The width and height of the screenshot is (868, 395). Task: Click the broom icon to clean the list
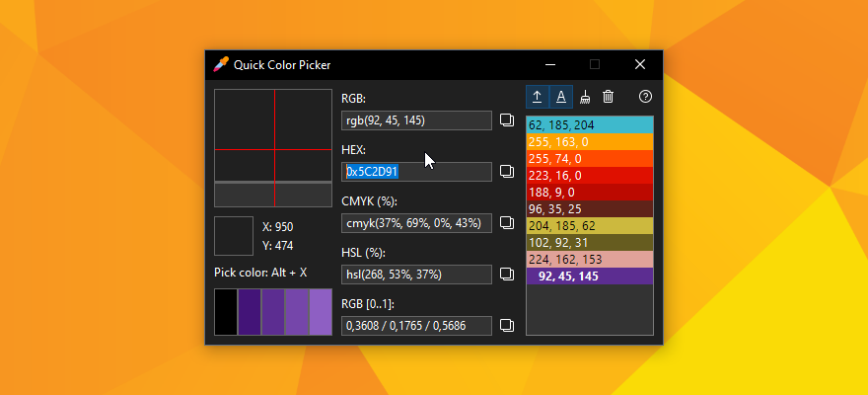click(x=585, y=97)
